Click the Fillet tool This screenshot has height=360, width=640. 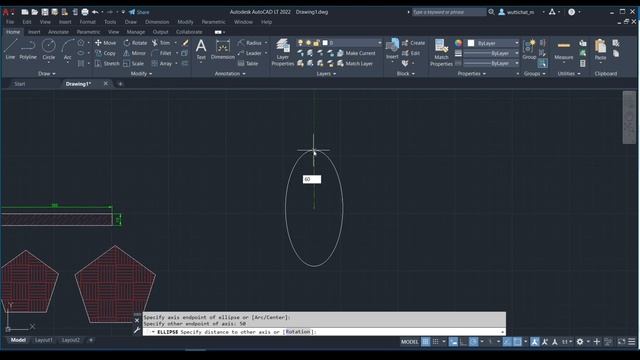[x=162, y=53]
